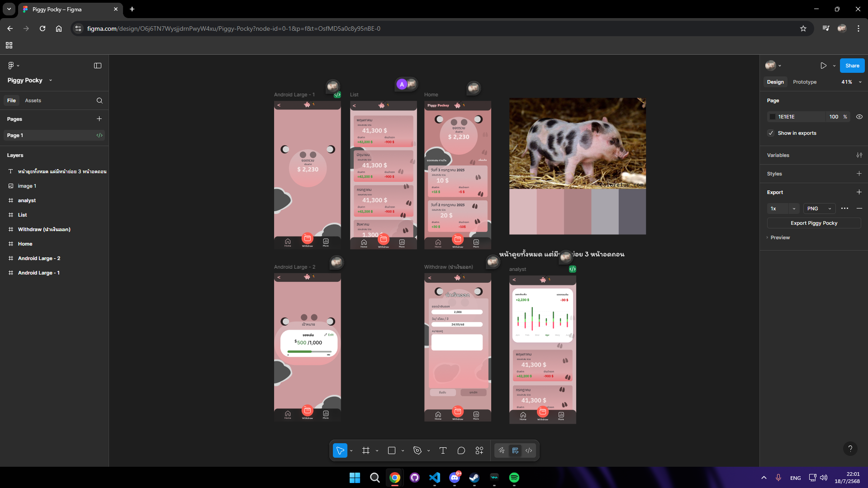Switch to the File tab
Screen dimensions: 868x488
click(x=11, y=100)
